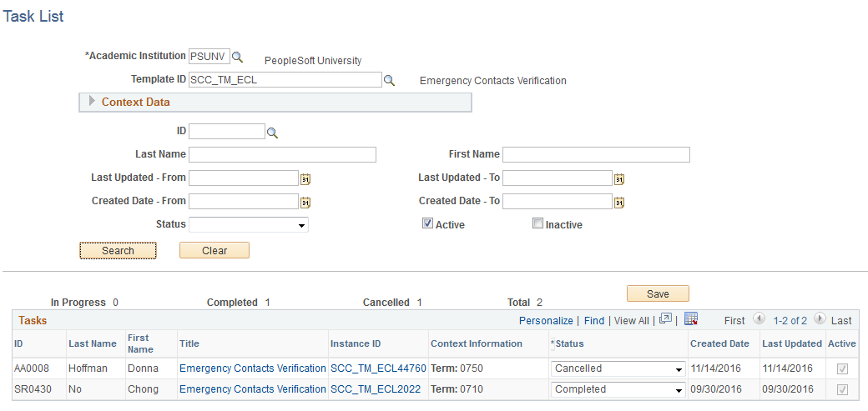Toggle Active checkbox for Hoffman row
868x411 pixels.
click(842, 368)
